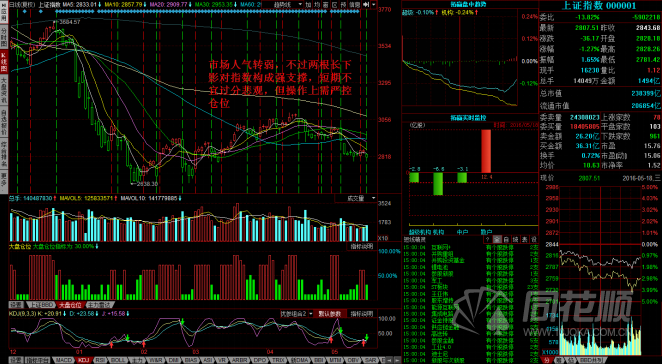Click the 预 forecast toolbar button

[x=344, y=4]
